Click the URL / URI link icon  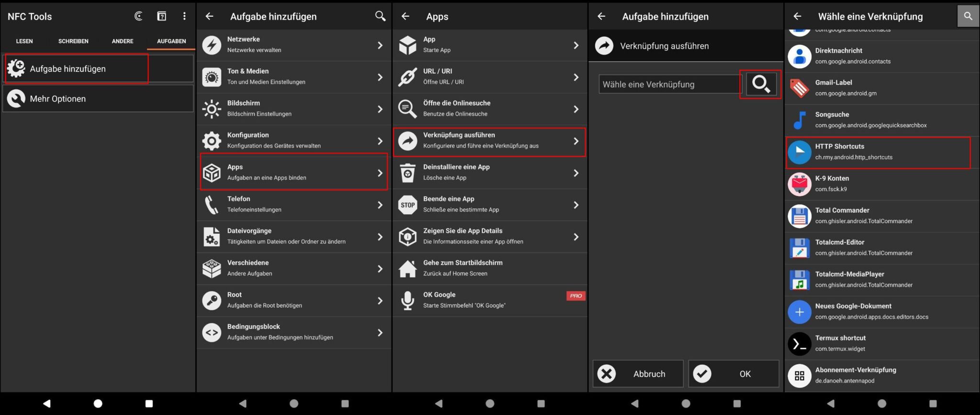tap(408, 77)
